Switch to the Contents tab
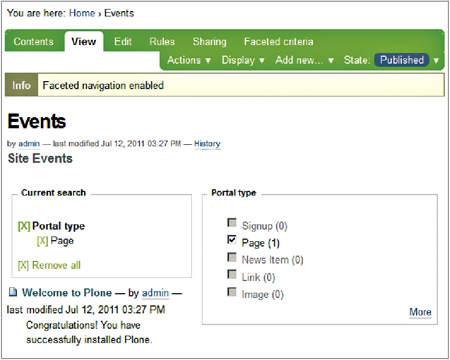This screenshot has width=450, height=360. tap(34, 42)
